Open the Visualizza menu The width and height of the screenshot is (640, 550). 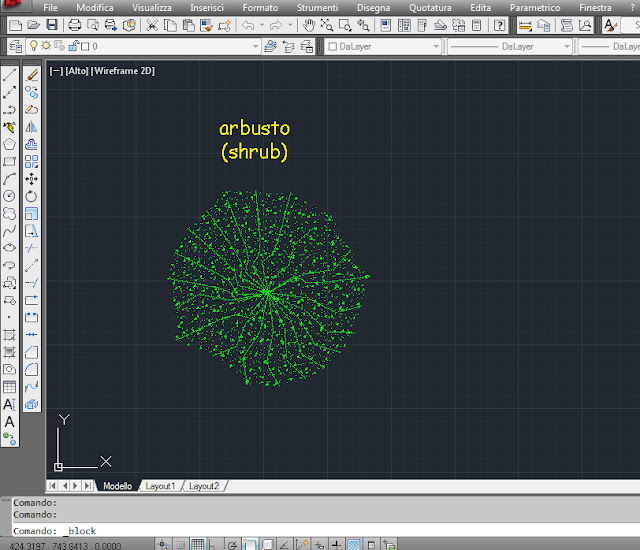click(x=151, y=8)
